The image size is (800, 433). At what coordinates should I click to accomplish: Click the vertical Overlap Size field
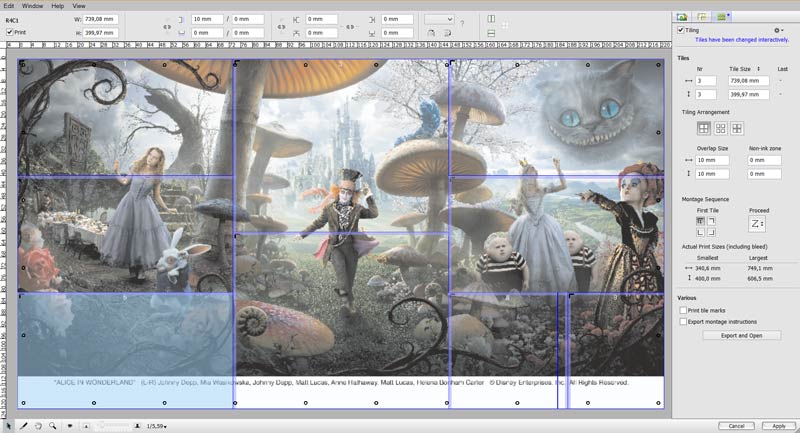[712, 174]
